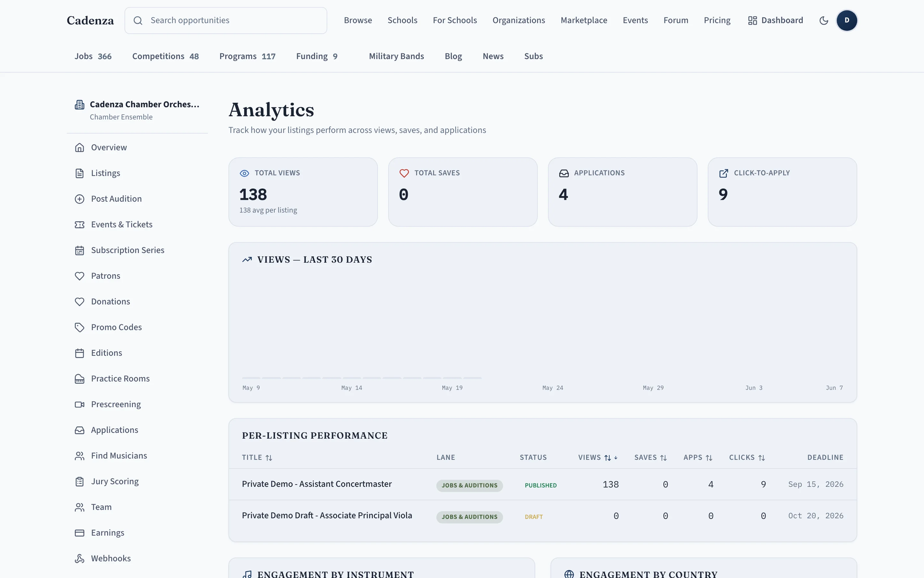Click the Earnings card icon
Viewport: 924px width, 578px height.
coord(80,533)
